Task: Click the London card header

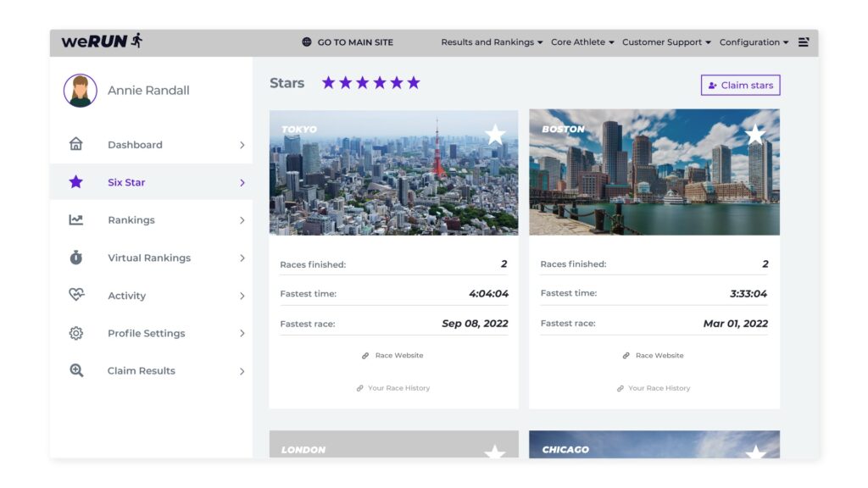Action: (x=393, y=444)
